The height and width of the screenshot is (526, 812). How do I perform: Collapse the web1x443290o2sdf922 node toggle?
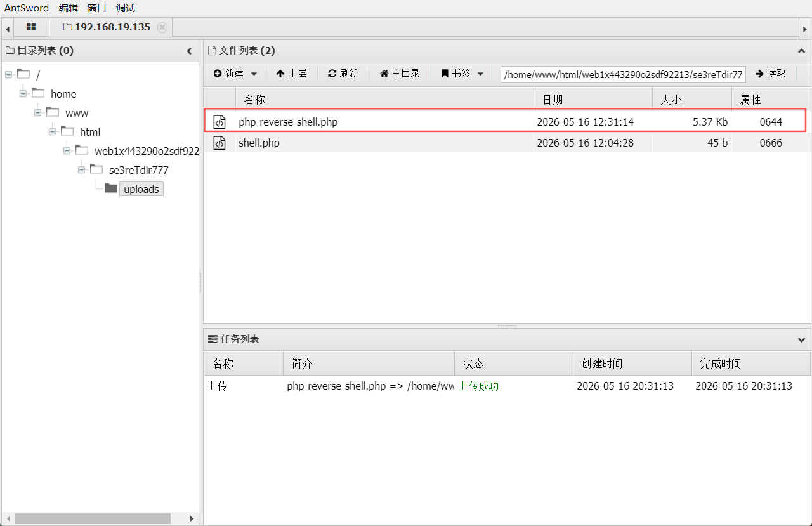(x=67, y=150)
